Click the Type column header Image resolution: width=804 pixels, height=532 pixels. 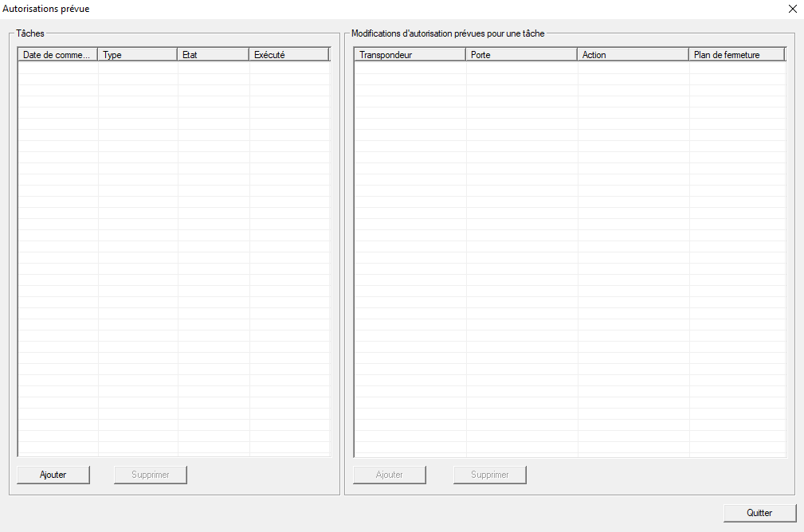tap(137, 55)
